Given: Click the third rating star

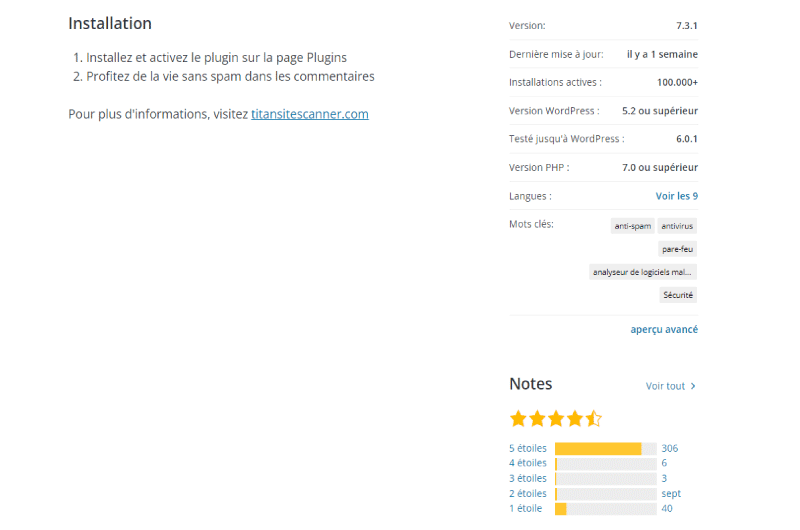Looking at the screenshot, I should (x=556, y=419).
